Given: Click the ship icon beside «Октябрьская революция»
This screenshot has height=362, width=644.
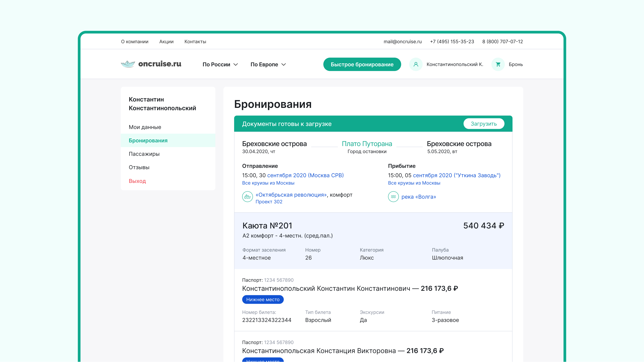Looking at the screenshot, I should coord(247,197).
